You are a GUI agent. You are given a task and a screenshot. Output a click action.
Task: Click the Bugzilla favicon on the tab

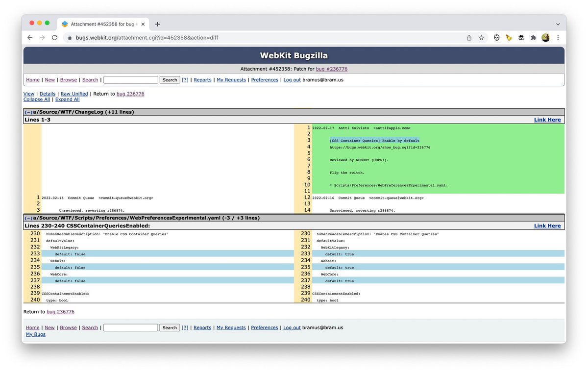(x=65, y=24)
